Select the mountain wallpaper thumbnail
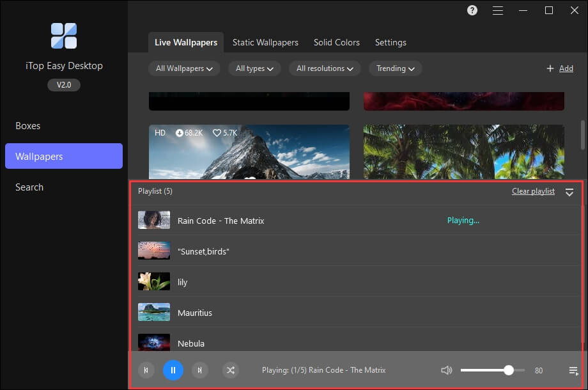Image resolution: width=588 pixels, height=390 pixels. (x=249, y=152)
